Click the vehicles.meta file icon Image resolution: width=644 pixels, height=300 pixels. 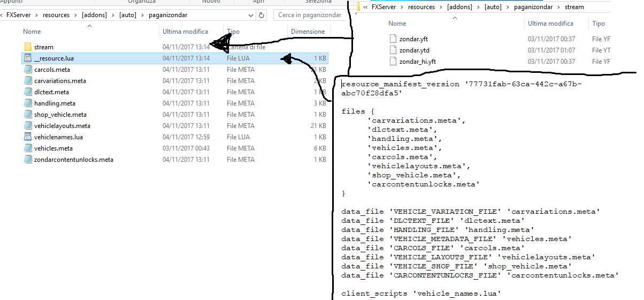(28, 148)
